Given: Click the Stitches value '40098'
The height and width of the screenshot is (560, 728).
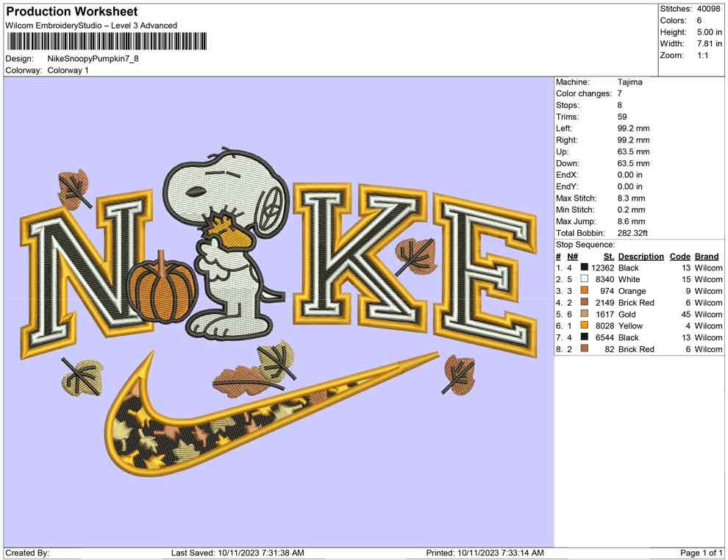Looking at the screenshot, I should 708,9.
